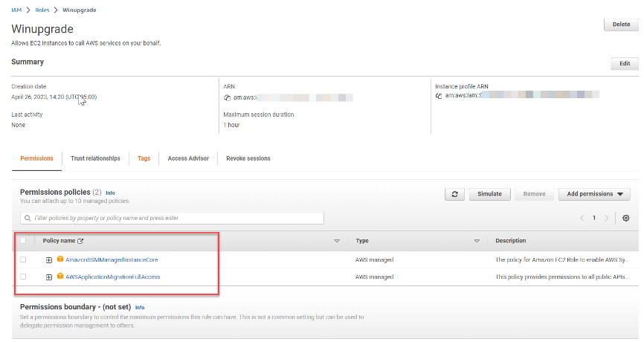Click the Type column header

click(x=362, y=241)
